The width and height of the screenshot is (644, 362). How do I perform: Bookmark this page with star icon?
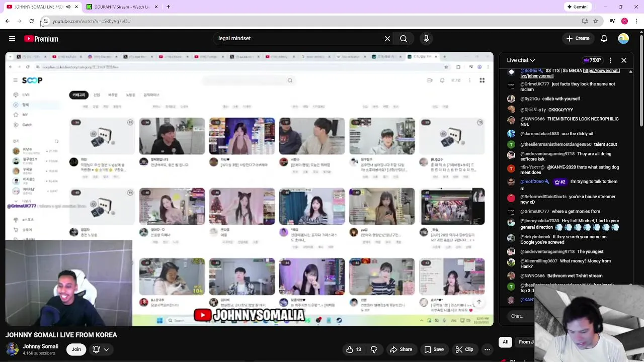pyautogui.click(x=596, y=21)
